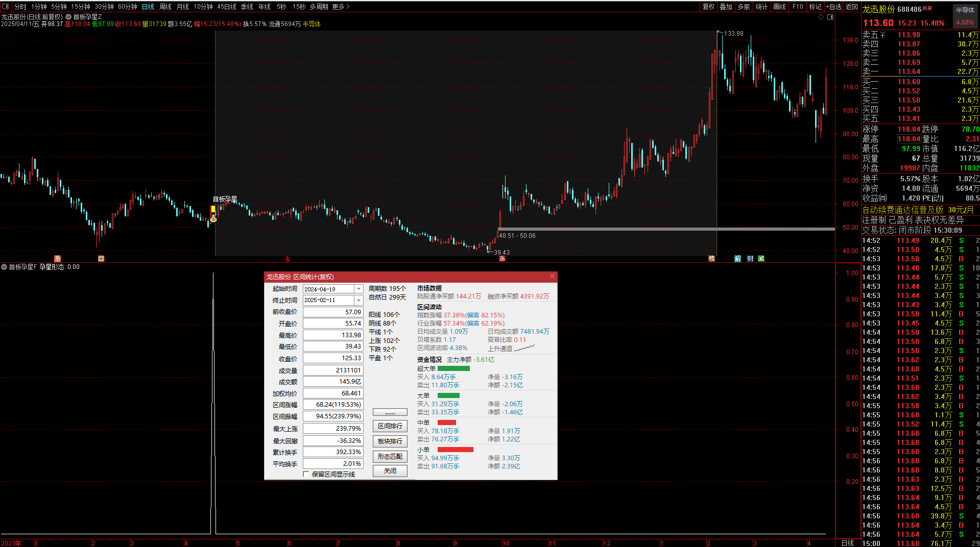
Task: Switch to the 60分钟 period tab
Action: pos(128,7)
